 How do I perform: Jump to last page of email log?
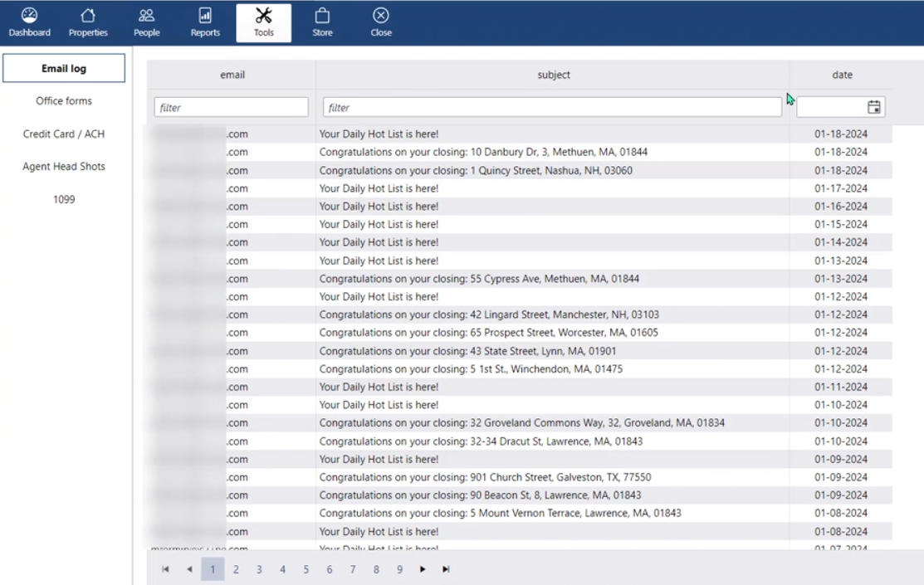446,569
